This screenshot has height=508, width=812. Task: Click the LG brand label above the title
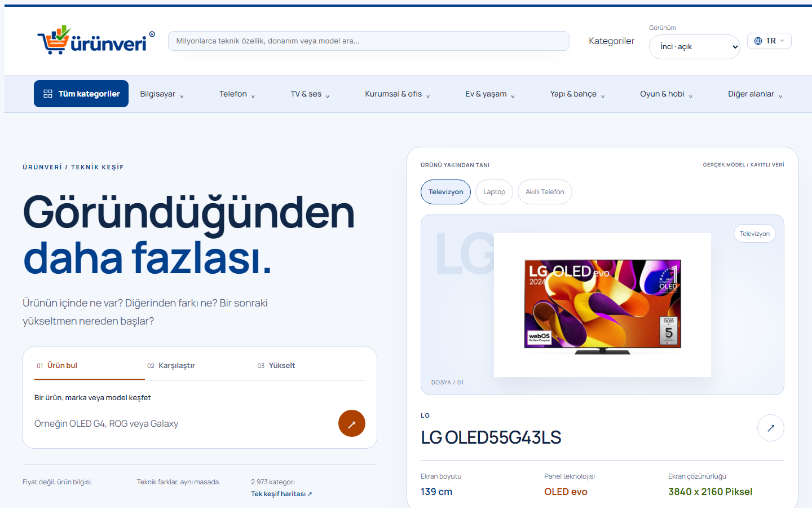[425, 415]
